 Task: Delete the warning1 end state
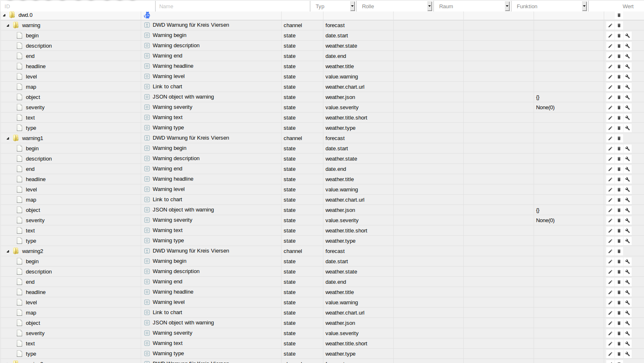tap(619, 169)
